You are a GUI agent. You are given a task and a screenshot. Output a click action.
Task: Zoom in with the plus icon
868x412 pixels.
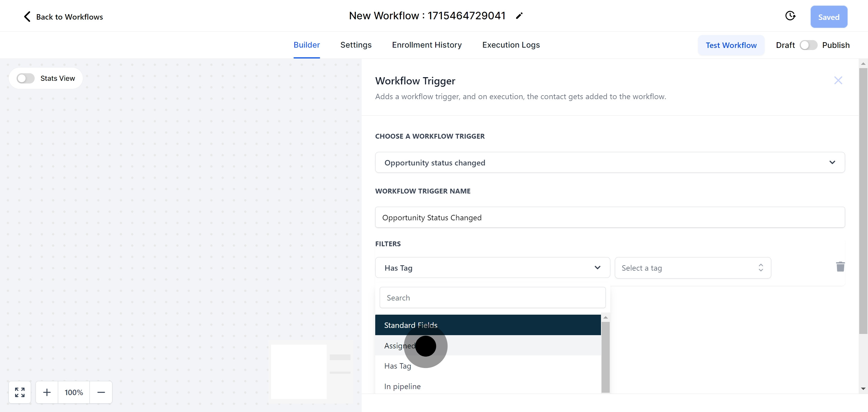click(x=47, y=392)
